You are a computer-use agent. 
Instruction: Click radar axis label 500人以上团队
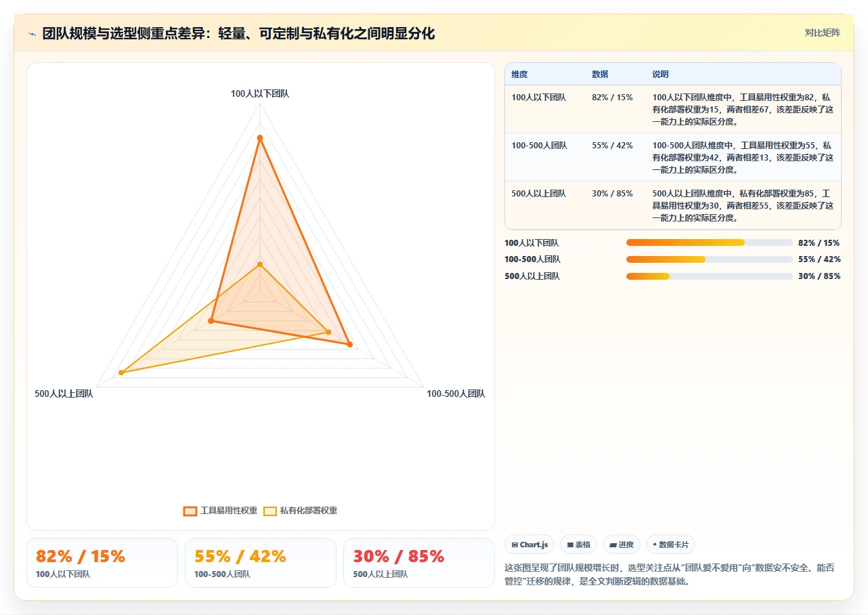click(64, 394)
